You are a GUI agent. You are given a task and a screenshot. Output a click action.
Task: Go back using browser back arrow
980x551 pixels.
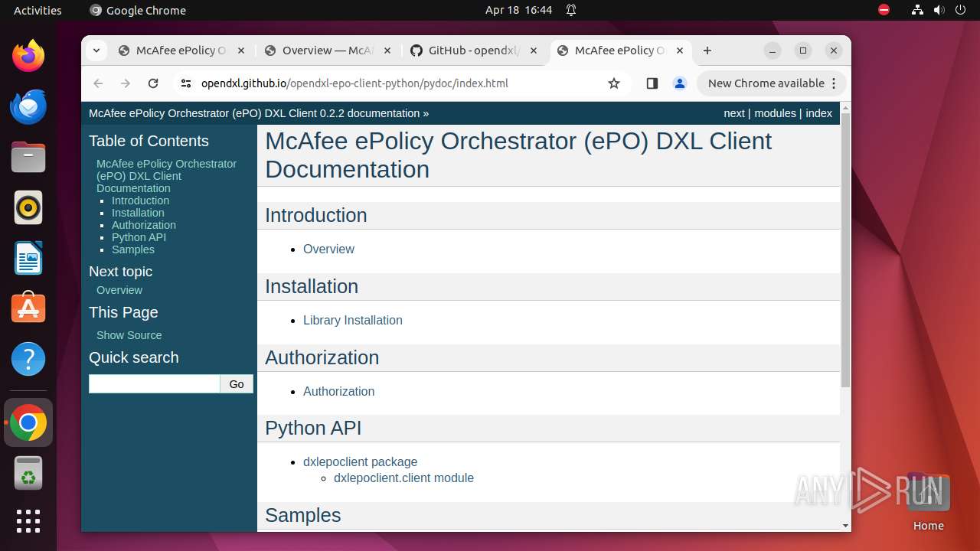(98, 83)
